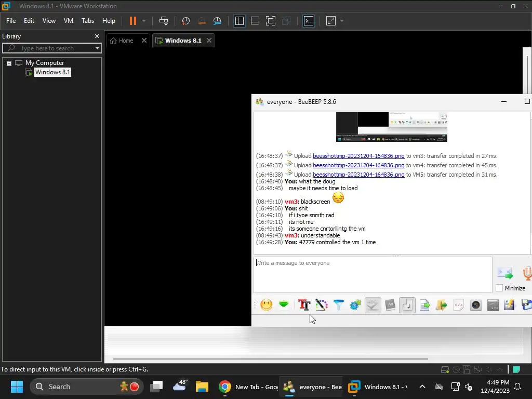This screenshot has width=532, height=399.
Task: Change chat font with the red T icon
Action: (x=304, y=304)
